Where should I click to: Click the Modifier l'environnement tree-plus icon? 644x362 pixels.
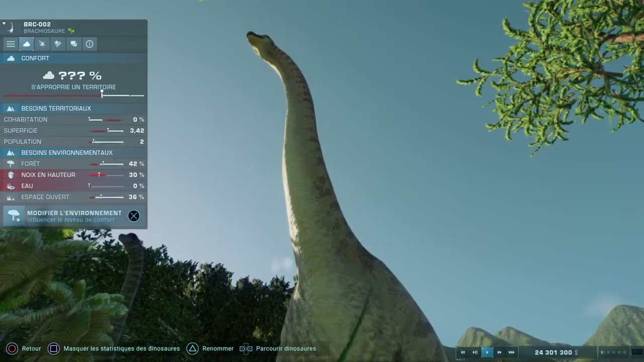14,216
